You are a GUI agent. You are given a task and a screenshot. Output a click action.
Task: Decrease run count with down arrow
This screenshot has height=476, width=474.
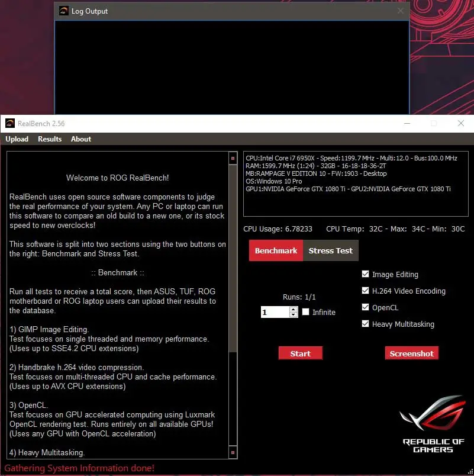pyautogui.click(x=293, y=314)
